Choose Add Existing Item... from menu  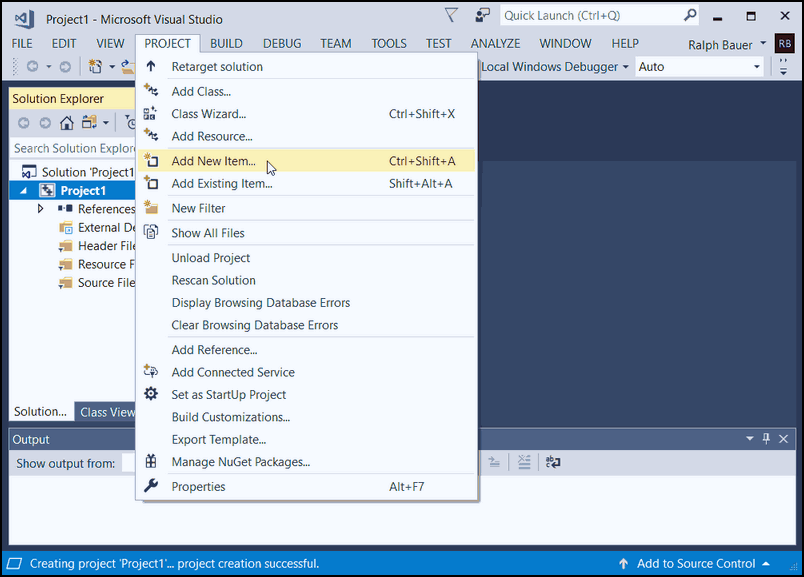pyautogui.click(x=307, y=184)
